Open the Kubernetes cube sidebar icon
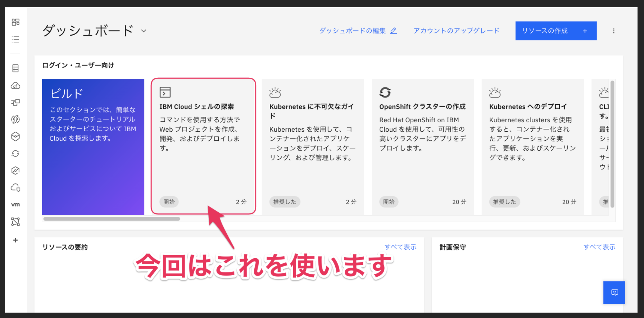 [x=15, y=136]
